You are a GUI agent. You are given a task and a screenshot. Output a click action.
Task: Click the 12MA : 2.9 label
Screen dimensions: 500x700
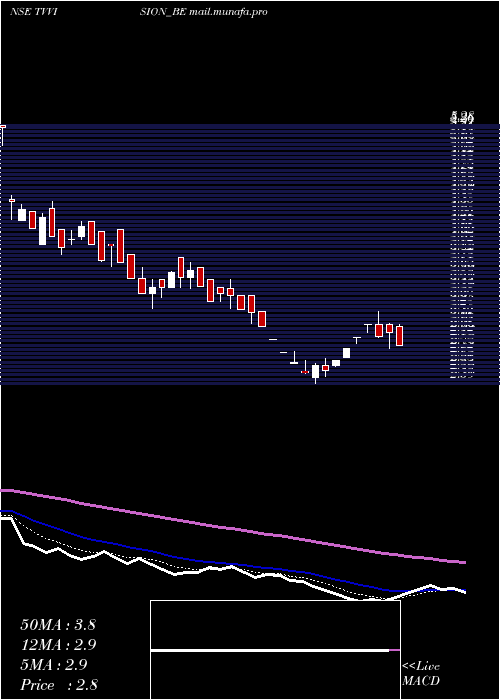click(x=58, y=645)
